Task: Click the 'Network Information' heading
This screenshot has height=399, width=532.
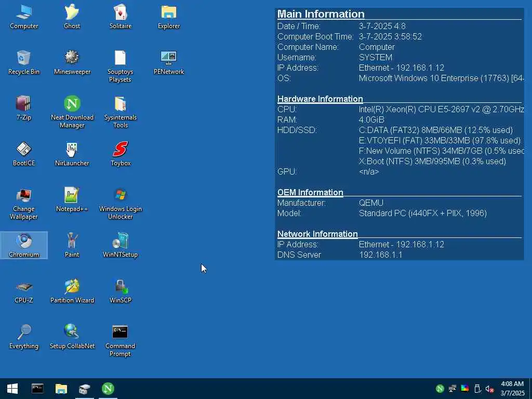Action: pos(317,234)
